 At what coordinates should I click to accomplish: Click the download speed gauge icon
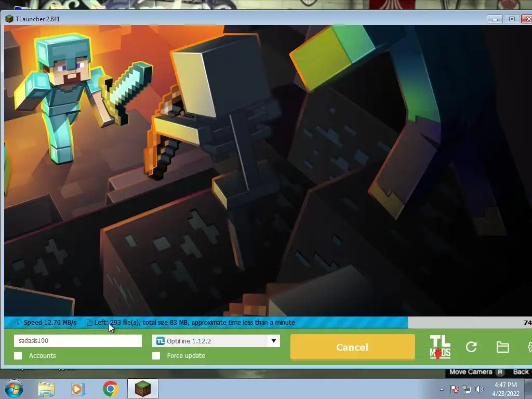coord(18,323)
